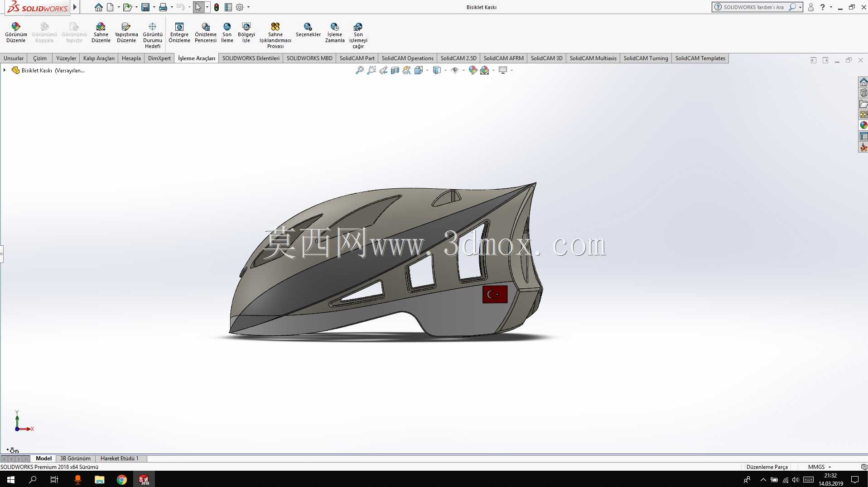Choose the Bölgeyi İşle region render tool
Image resolution: width=868 pixels, height=487 pixels.
click(246, 33)
